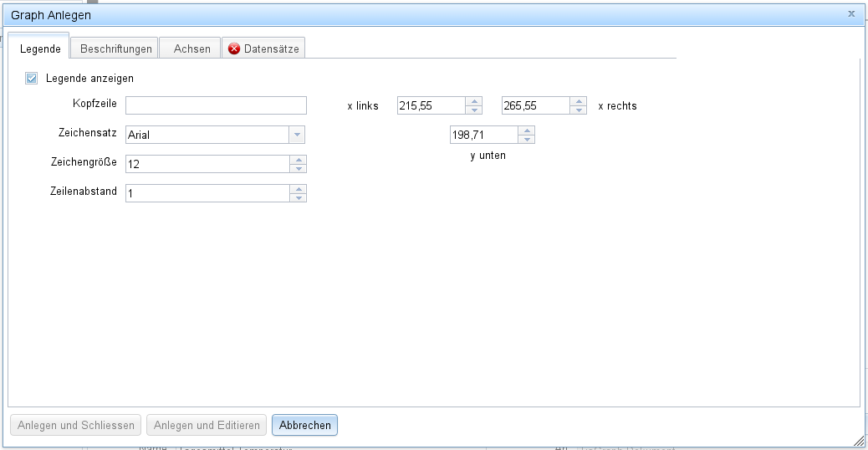Click the Anlegen und Schliessen button
Screen dimensions: 868x450
pyautogui.click(x=76, y=425)
